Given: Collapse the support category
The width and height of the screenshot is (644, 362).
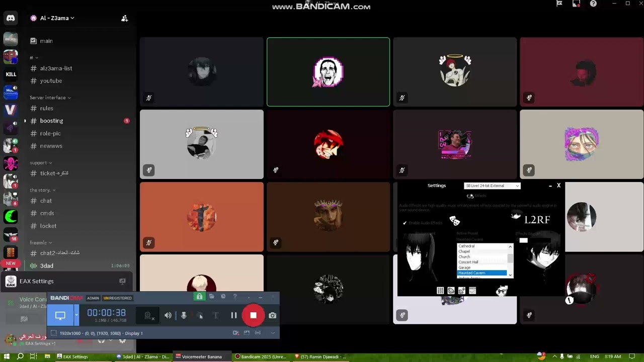Looking at the screenshot, I should [41, 163].
